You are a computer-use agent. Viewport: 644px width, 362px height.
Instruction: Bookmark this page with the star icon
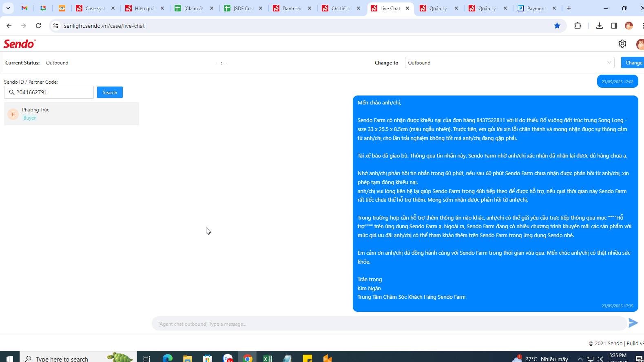tap(557, 26)
